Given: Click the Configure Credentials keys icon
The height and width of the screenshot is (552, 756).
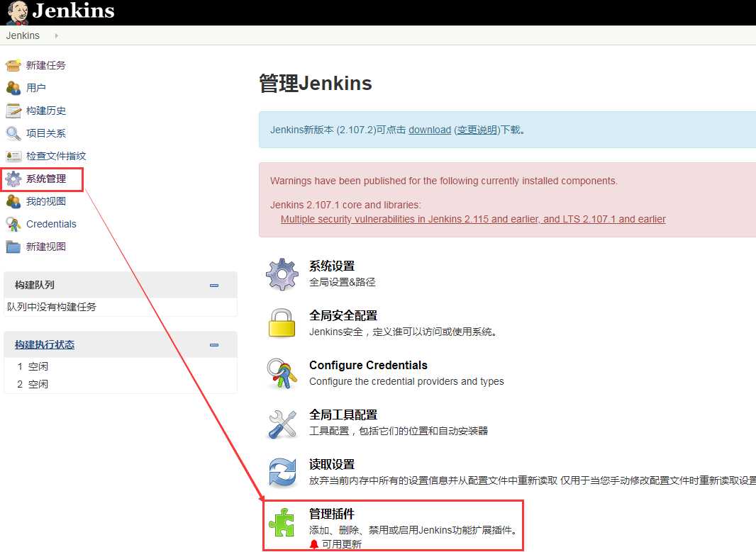Looking at the screenshot, I should tap(282, 373).
